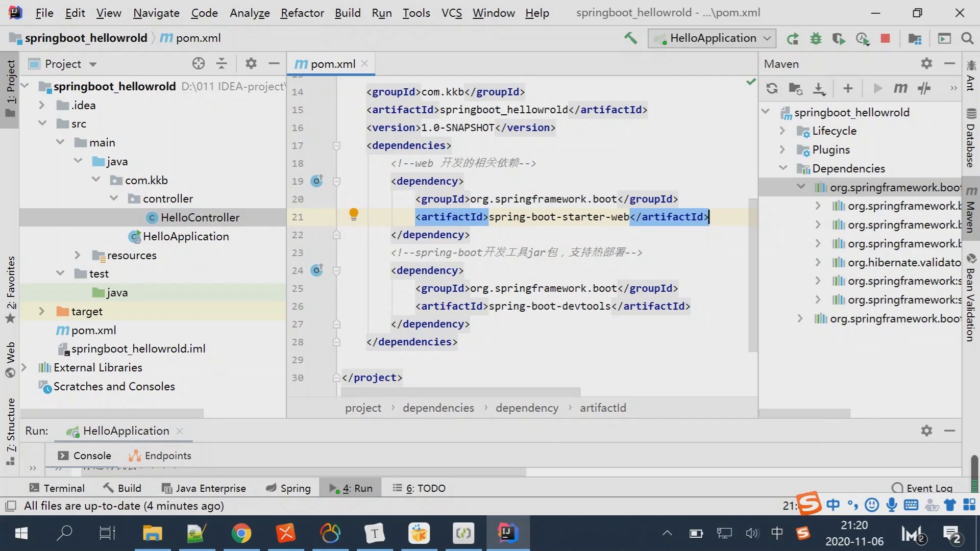The width and height of the screenshot is (980, 551).
Task: Click locate file target icon in Project panel
Action: 199,63
